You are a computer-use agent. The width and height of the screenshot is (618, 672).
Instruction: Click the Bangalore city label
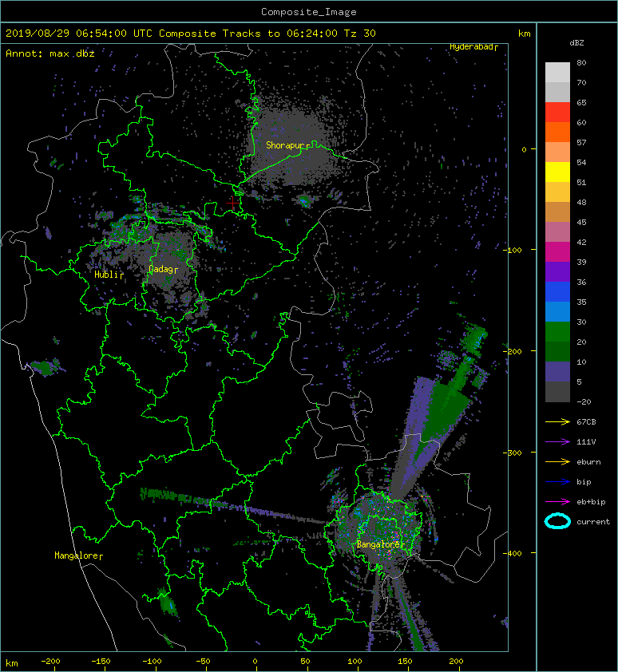[x=378, y=544]
